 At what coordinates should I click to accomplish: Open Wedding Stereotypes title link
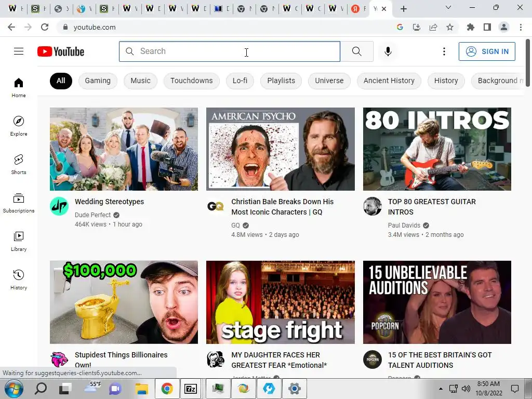[109, 202]
